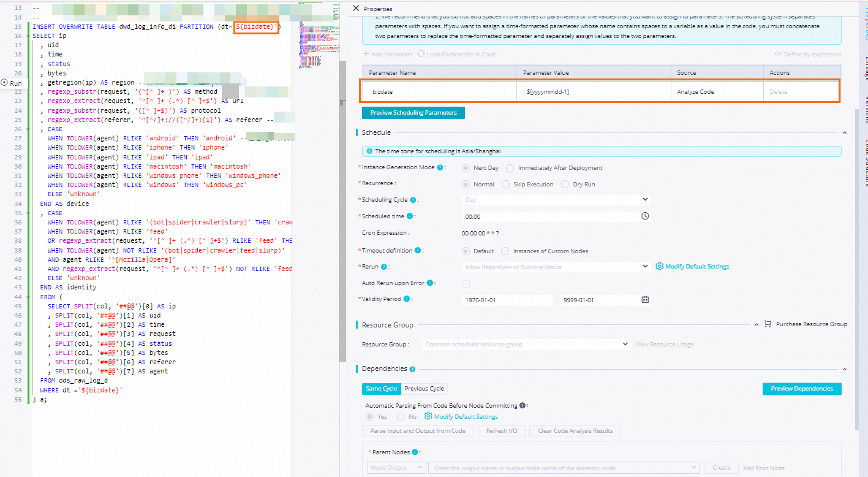Collapse the Resource Group section

pyautogui.click(x=757, y=324)
